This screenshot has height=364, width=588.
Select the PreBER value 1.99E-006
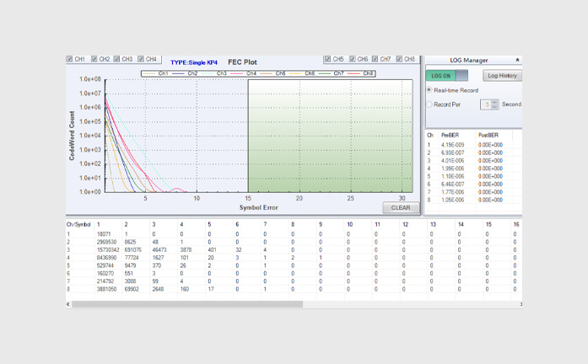click(453, 169)
